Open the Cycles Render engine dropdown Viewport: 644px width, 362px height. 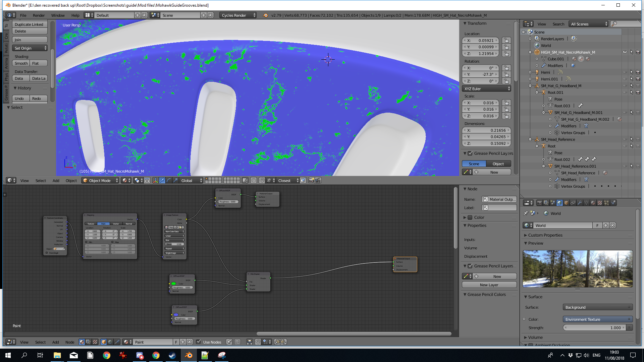pos(238,15)
